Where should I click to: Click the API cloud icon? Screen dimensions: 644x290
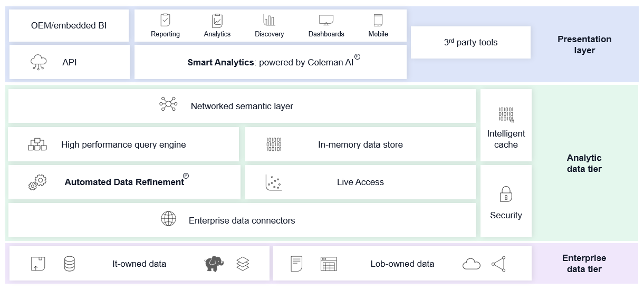click(x=39, y=62)
